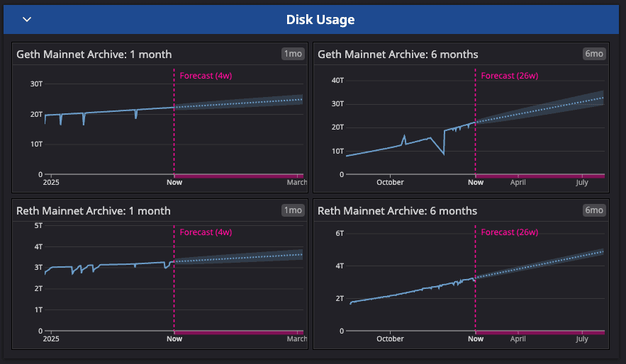Click the July axis label in Reth 6 months chart
Screen dimensions: 626x364
coord(582,339)
